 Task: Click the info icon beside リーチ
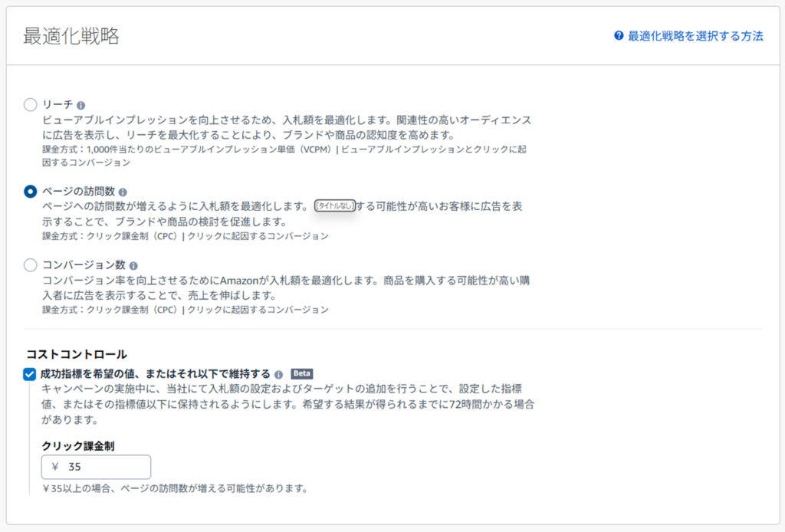tap(81, 105)
